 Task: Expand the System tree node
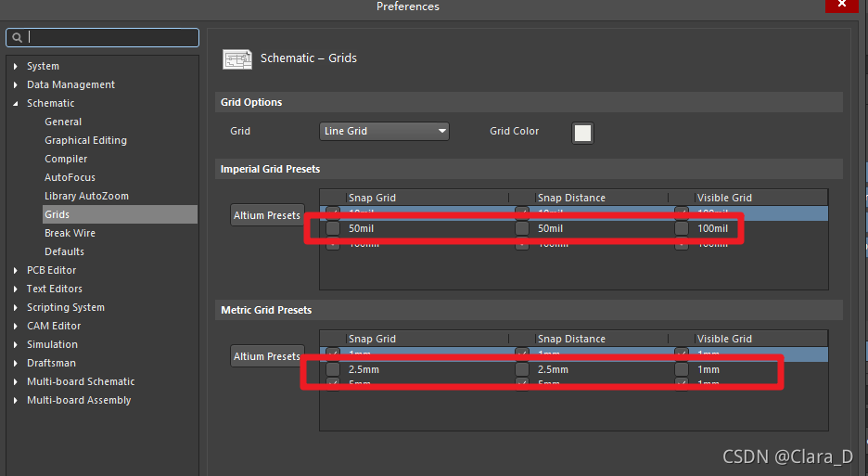click(16, 67)
